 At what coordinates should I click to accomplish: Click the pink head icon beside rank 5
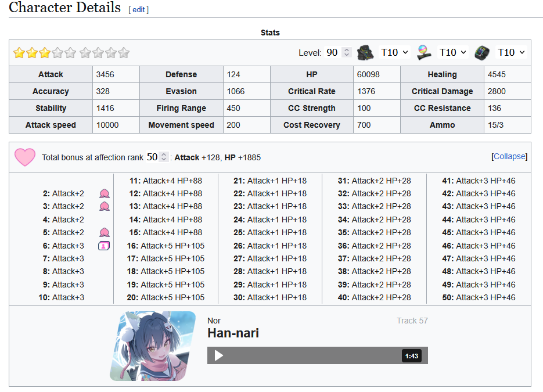coord(104,232)
